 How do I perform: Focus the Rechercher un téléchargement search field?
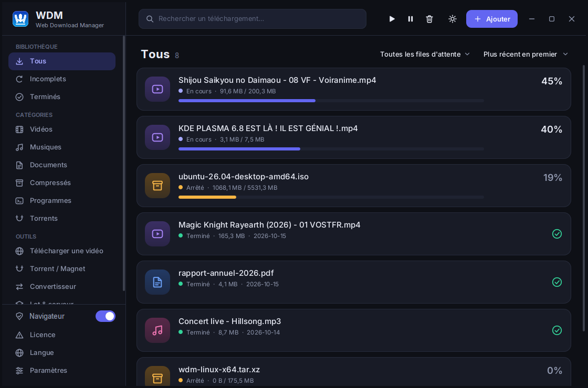[x=253, y=19]
